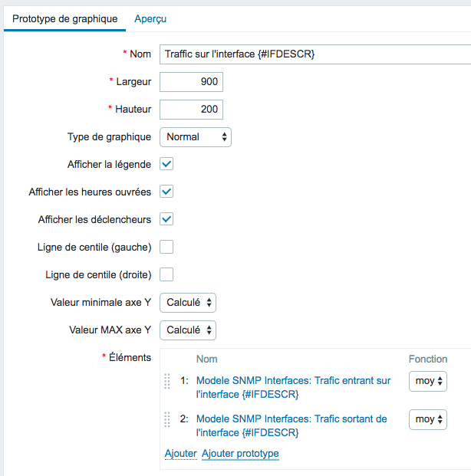Click the Ajouter link

181,454
